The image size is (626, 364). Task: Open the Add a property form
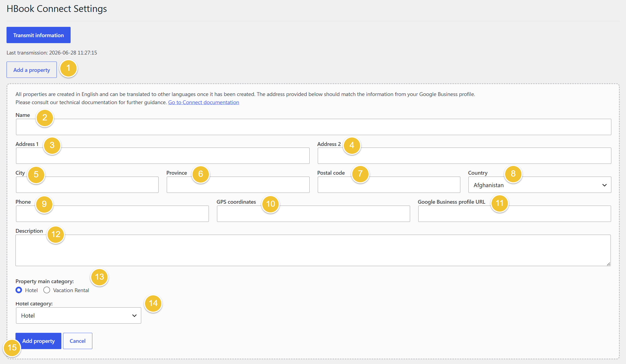32,70
